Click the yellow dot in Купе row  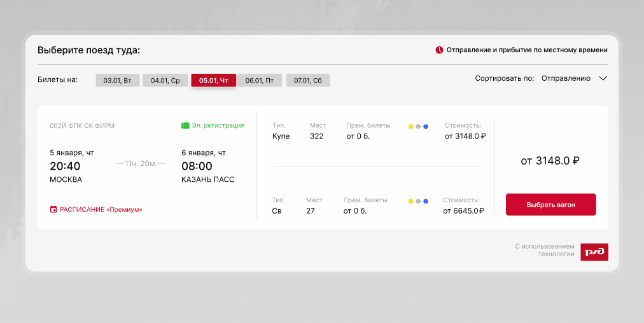coord(410,127)
